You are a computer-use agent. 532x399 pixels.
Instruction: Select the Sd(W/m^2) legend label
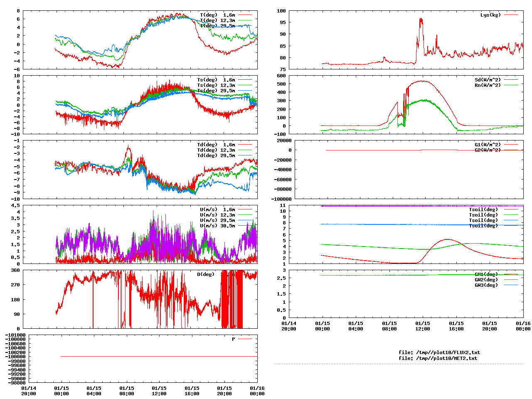pyautogui.click(x=488, y=80)
